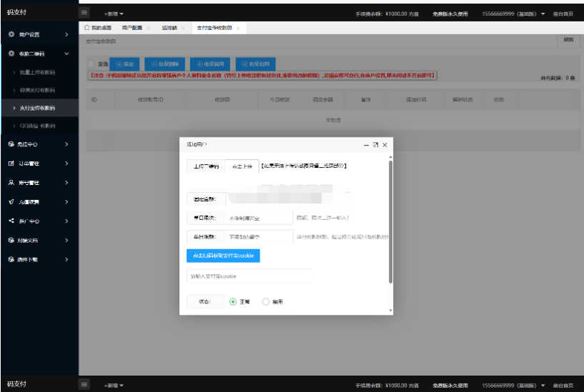Click the 刷新 refresh button
Screen dimensions: 584x392
[568, 40]
